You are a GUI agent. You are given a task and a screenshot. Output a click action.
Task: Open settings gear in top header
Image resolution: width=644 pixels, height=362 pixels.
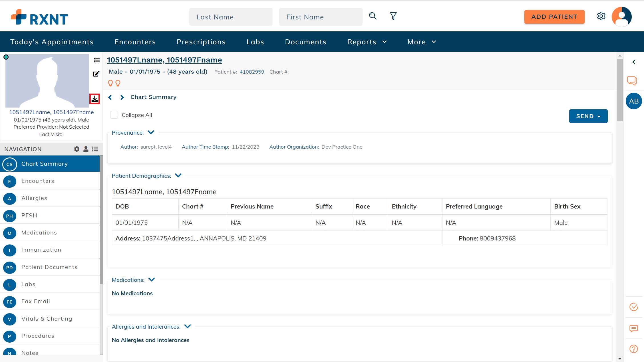click(x=601, y=16)
